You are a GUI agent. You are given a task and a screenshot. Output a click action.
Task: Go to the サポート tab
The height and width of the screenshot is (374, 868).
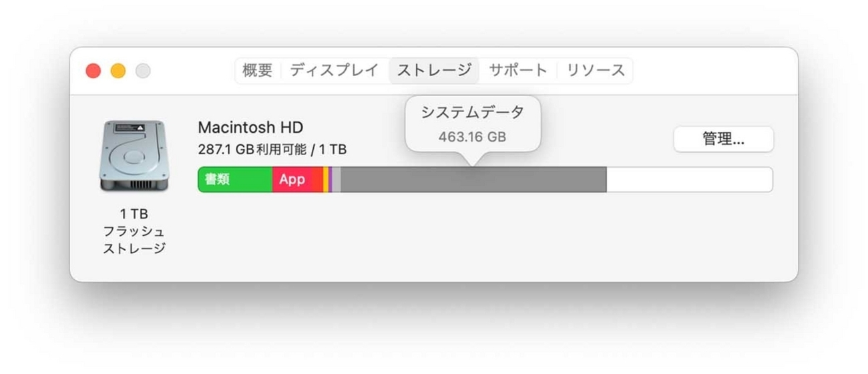click(x=518, y=70)
